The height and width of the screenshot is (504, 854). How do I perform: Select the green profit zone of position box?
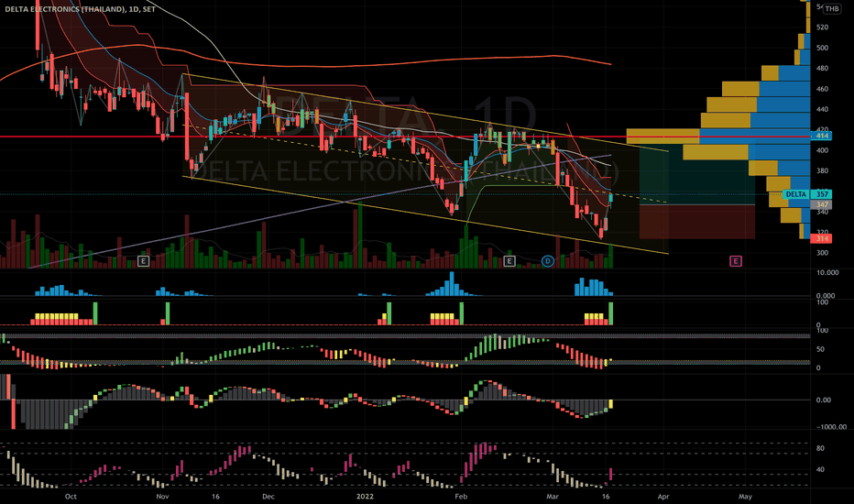click(x=697, y=175)
